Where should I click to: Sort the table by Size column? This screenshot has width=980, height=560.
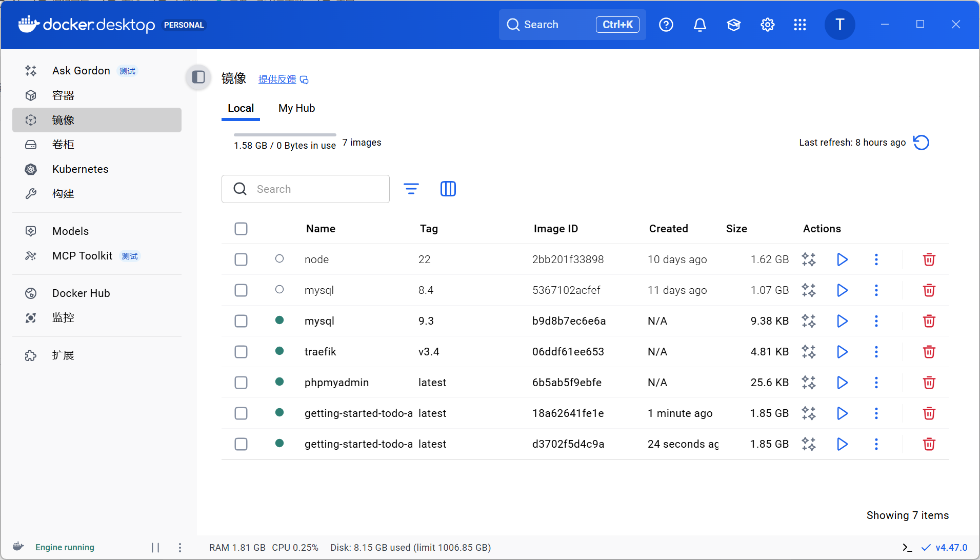(736, 229)
